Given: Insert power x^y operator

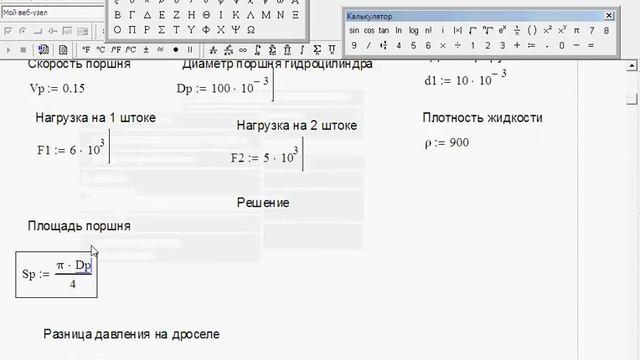Looking at the screenshot, I should [562, 31].
